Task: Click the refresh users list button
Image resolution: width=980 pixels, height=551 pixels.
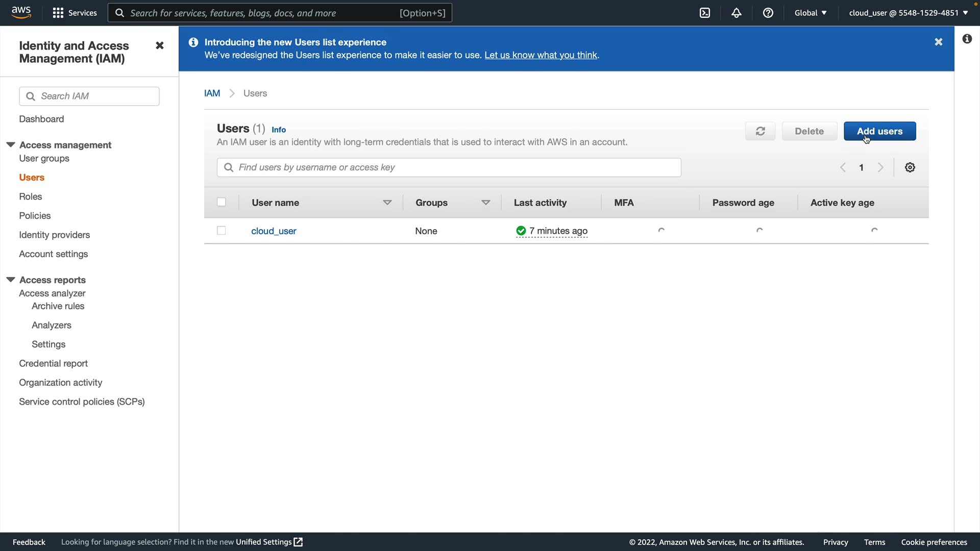Action: pyautogui.click(x=760, y=131)
